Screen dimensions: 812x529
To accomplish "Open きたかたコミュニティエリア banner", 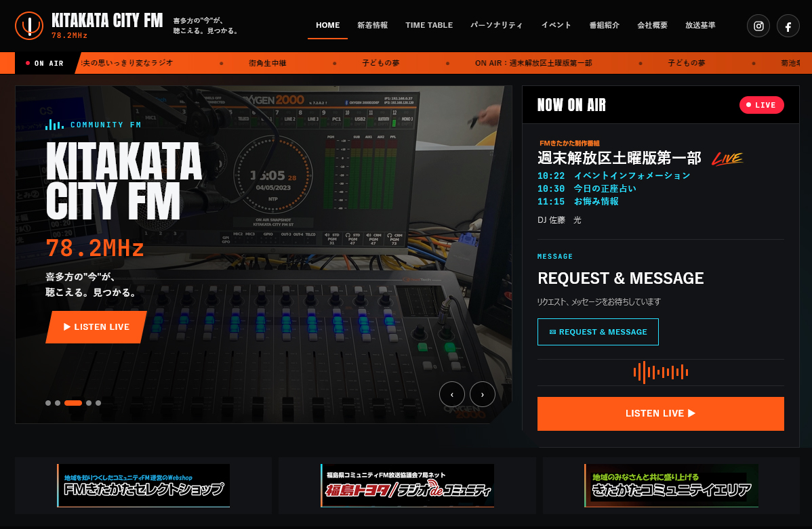I will tap(671, 486).
